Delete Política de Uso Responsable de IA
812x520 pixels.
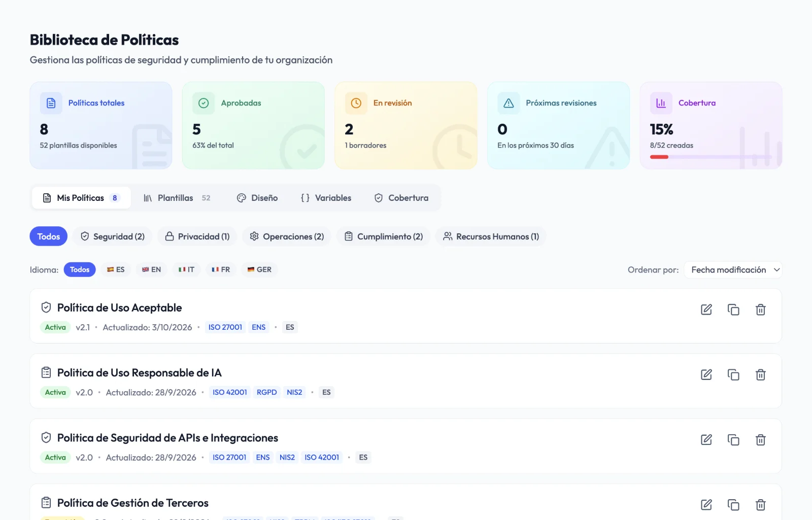(761, 374)
